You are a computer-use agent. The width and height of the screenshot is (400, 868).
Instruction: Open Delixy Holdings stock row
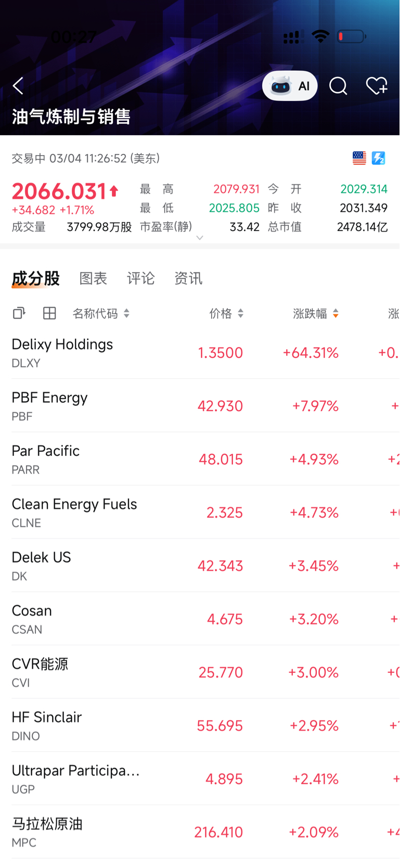(x=62, y=352)
